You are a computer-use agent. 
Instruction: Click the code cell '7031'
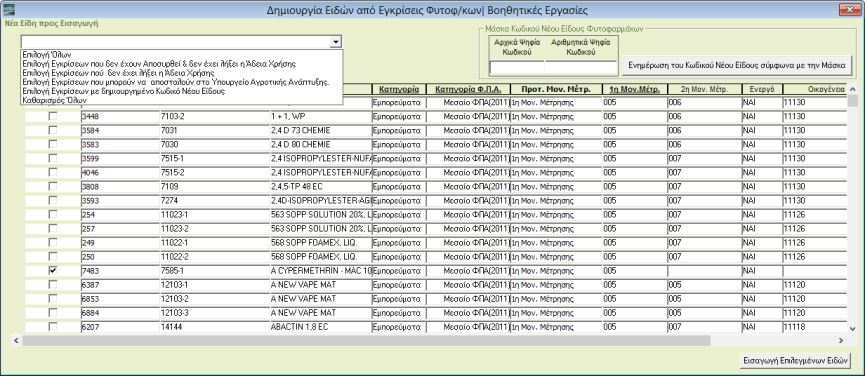point(214,131)
